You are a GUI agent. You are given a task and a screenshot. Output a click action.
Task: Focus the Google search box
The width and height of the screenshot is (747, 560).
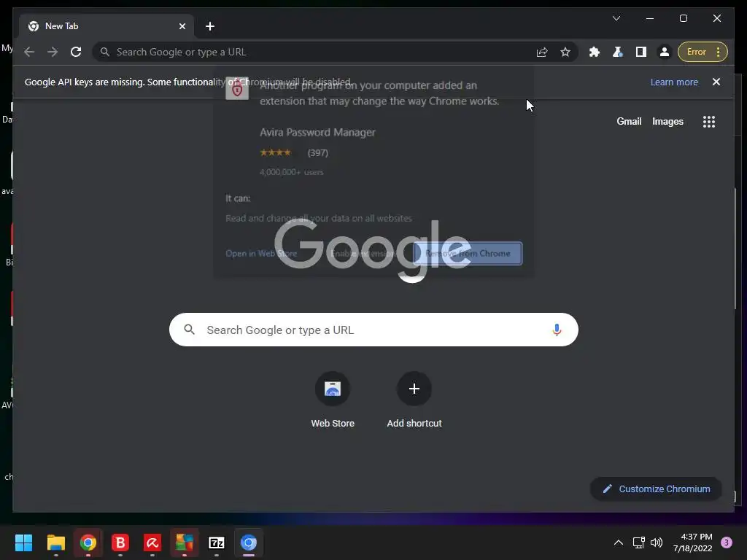(x=373, y=330)
